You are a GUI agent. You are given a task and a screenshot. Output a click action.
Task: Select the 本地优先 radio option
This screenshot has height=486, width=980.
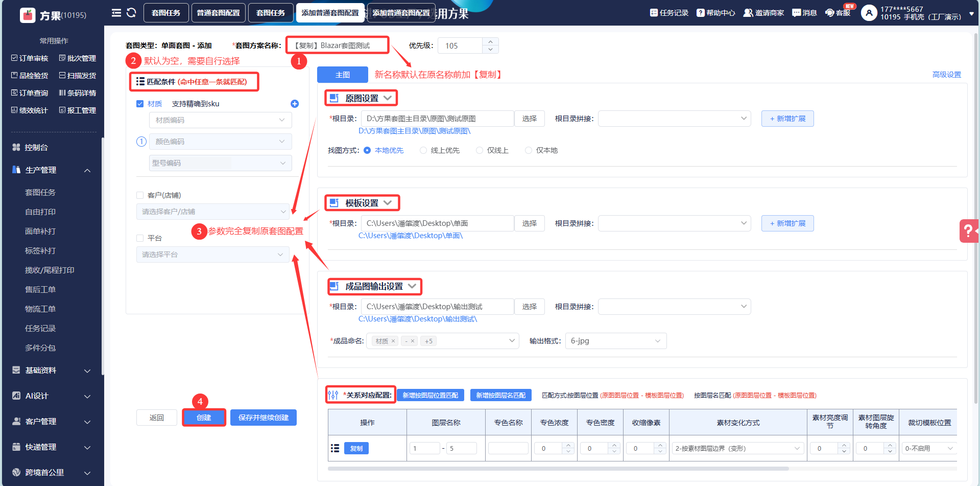367,150
